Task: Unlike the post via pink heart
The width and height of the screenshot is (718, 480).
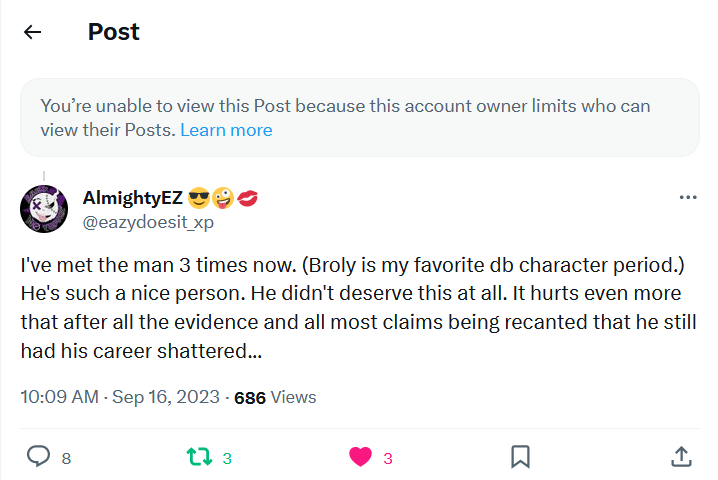Action: (x=360, y=457)
